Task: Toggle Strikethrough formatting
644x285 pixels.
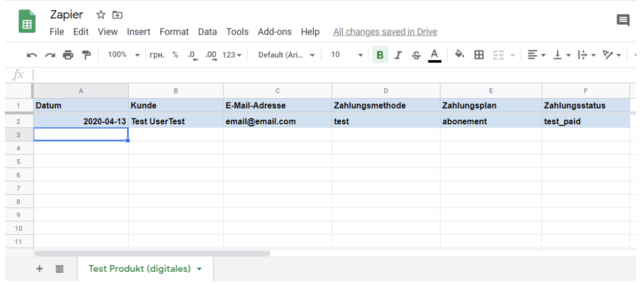Action: coord(416,55)
